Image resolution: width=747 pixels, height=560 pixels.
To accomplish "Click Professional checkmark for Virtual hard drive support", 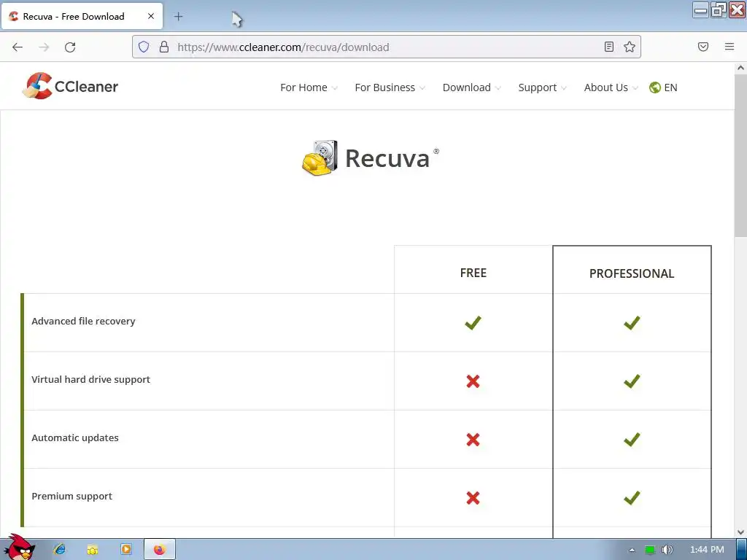I will 632,381.
